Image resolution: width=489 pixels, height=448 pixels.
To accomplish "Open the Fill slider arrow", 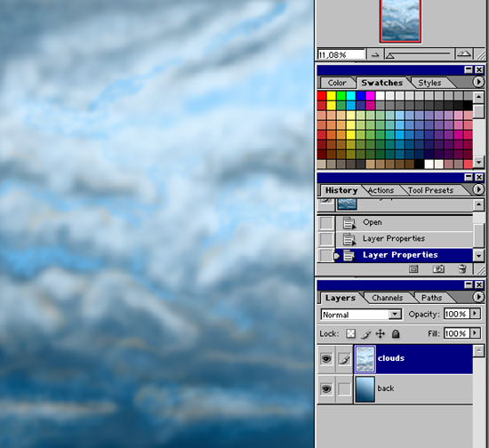I will click(475, 333).
